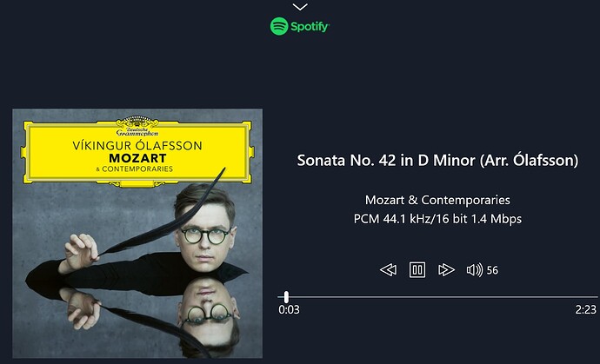The height and width of the screenshot is (364, 600).
Task: Click the song title Sonata No. 42
Action: [437, 160]
